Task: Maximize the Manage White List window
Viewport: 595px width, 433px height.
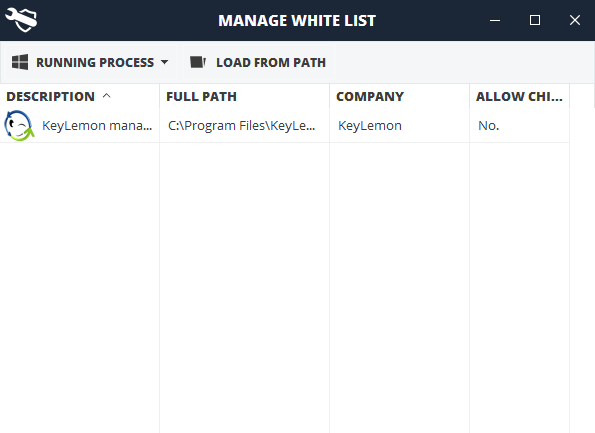Action: tap(535, 20)
